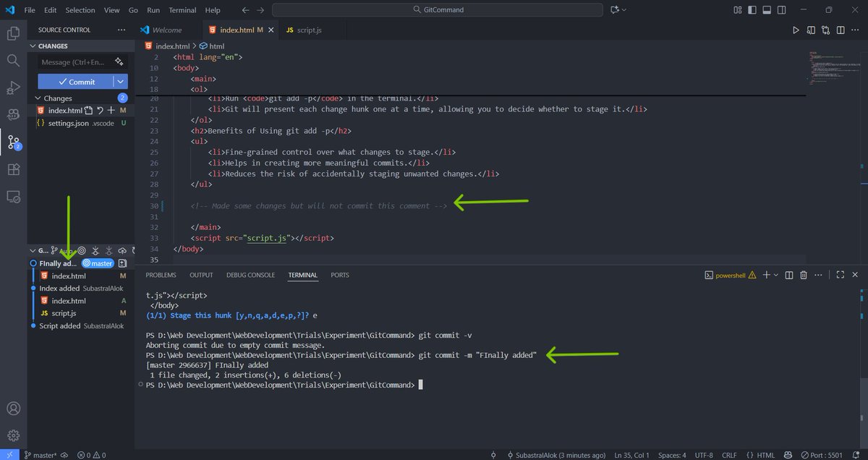Open editor more actions ellipsis
868x460 pixels.
tap(854, 30)
